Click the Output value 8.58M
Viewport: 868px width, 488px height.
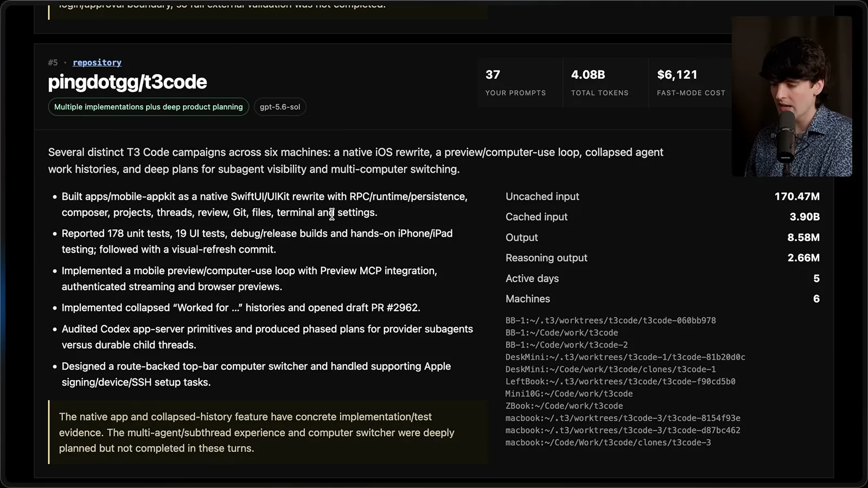pos(803,237)
